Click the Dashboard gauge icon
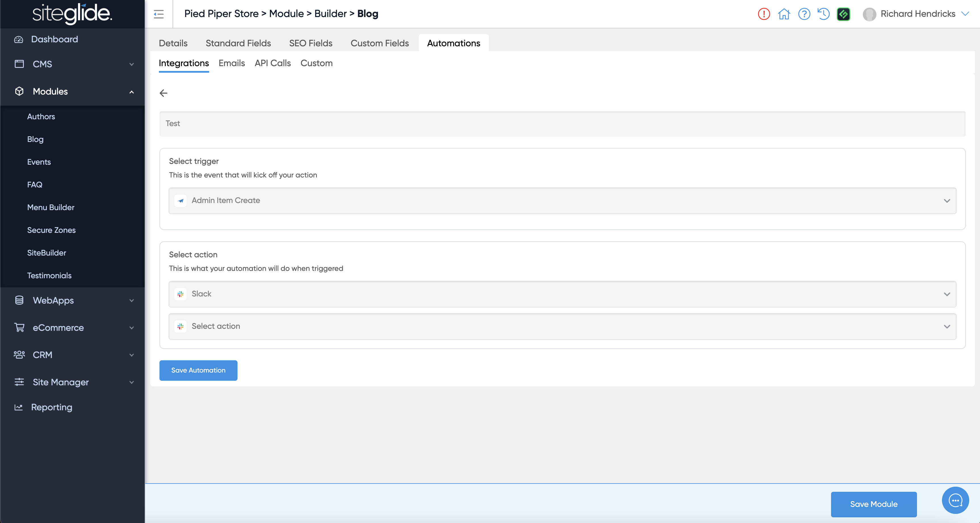Image resolution: width=980 pixels, height=523 pixels. (19, 39)
